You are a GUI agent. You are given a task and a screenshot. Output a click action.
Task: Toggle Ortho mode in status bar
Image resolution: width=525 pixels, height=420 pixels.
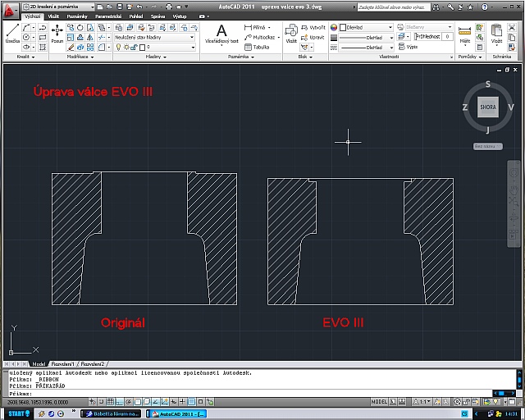pos(119,402)
